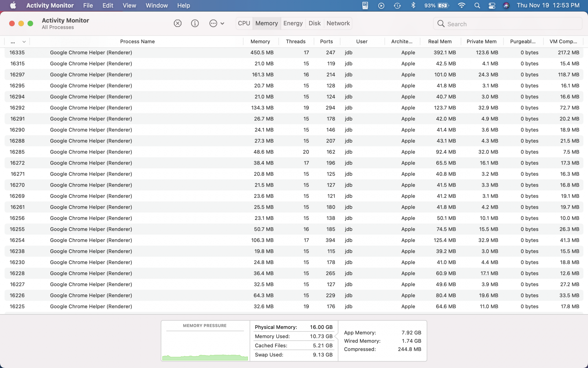Image resolution: width=588 pixels, height=368 pixels.
Task: Open Control Center from menu bar
Action: (492, 6)
